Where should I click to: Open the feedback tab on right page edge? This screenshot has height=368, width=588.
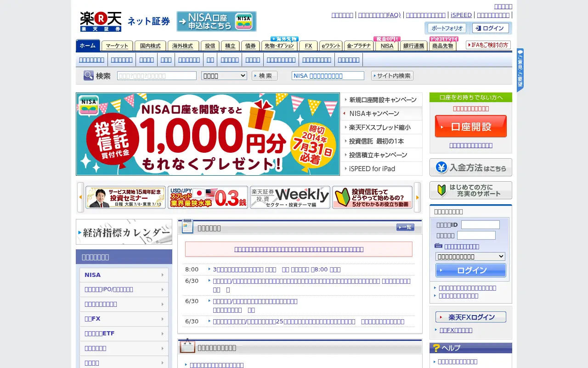click(520, 70)
